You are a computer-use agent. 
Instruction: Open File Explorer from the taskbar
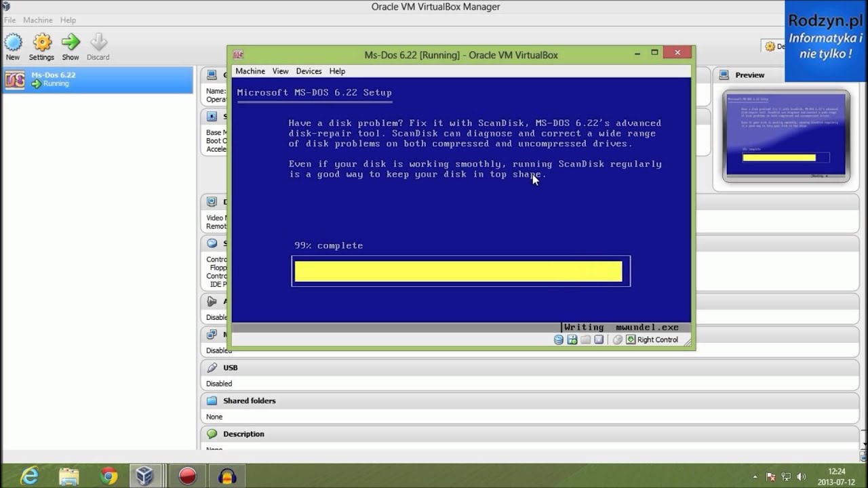pos(68,476)
